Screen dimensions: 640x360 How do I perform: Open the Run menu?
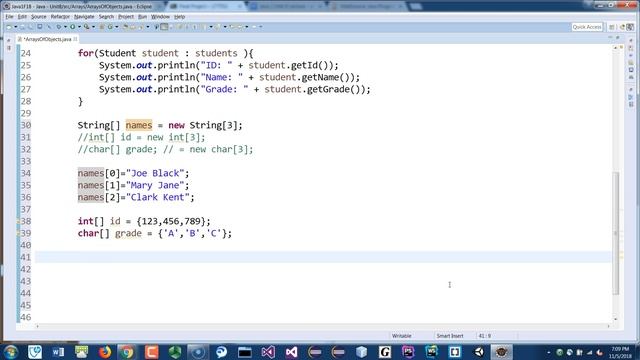pyautogui.click(x=142, y=17)
